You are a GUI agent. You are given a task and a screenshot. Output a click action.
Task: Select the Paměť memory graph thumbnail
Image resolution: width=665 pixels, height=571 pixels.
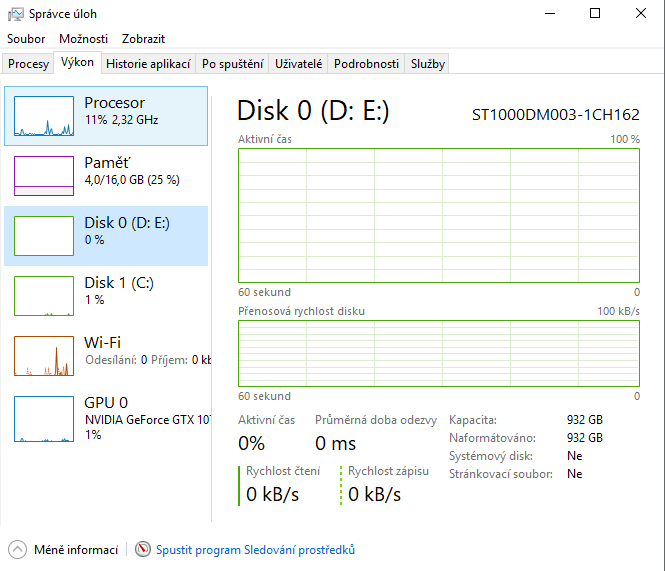tap(44, 176)
